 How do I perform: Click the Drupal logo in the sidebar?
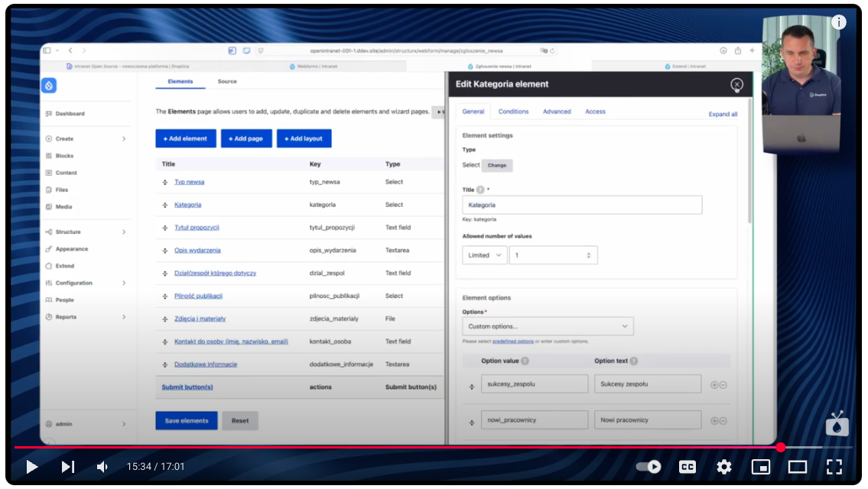point(49,85)
